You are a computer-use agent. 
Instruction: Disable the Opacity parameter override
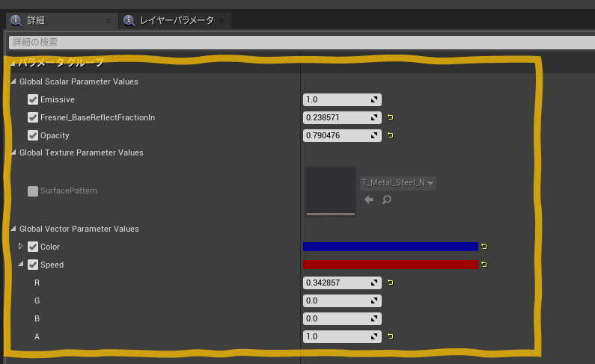click(x=33, y=135)
